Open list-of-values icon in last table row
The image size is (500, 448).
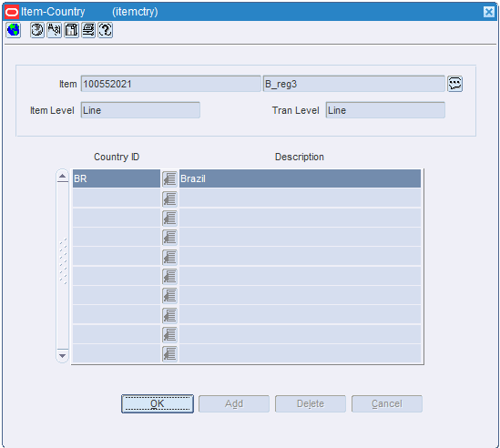(x=169, y=354)
